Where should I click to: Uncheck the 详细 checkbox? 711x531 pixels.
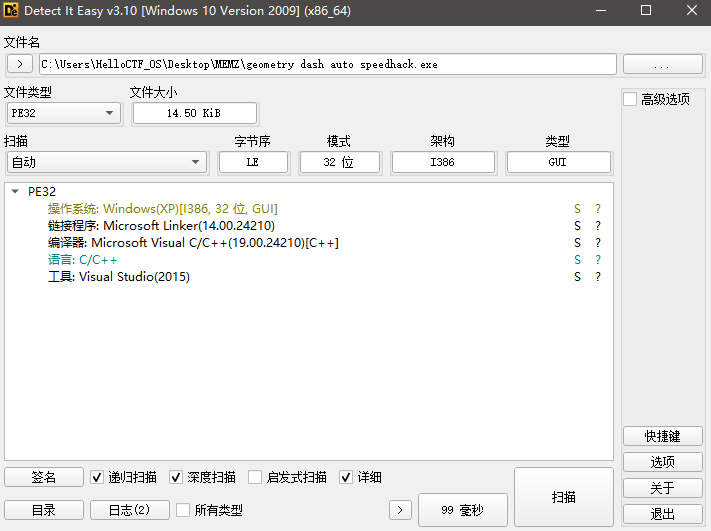[346, 477]
